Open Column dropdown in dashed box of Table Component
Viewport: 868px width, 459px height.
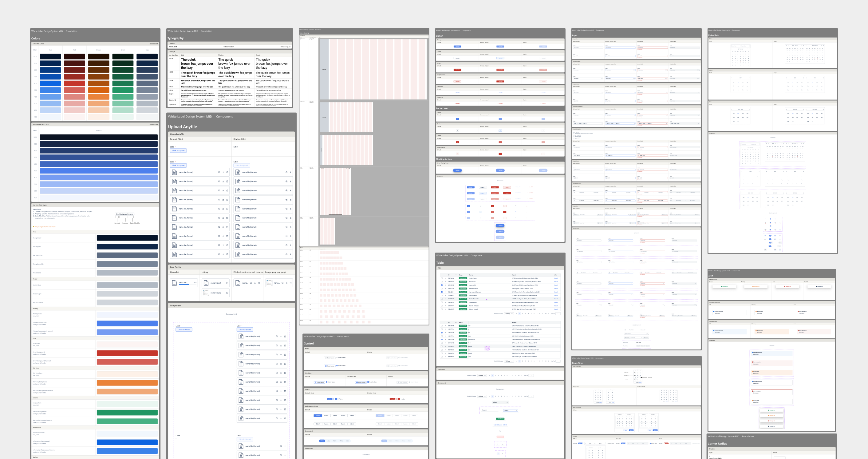(x=511, y=410)
